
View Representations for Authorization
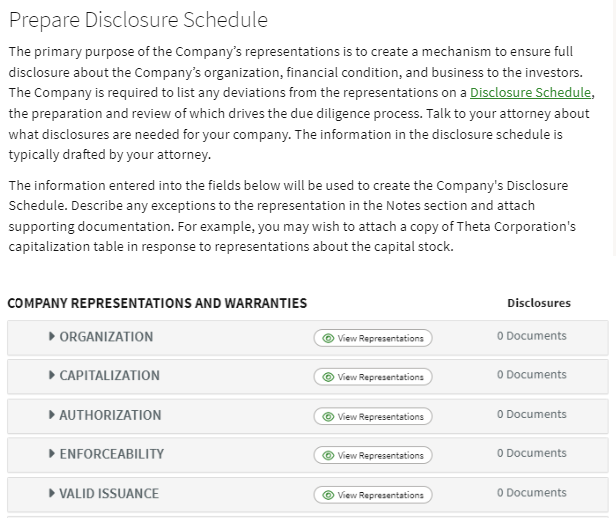point(373,417)
